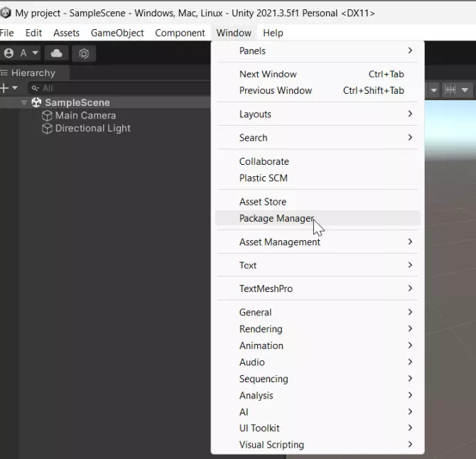Expand the Search submenu
This screenshot has height=459, width=476.
318,138
